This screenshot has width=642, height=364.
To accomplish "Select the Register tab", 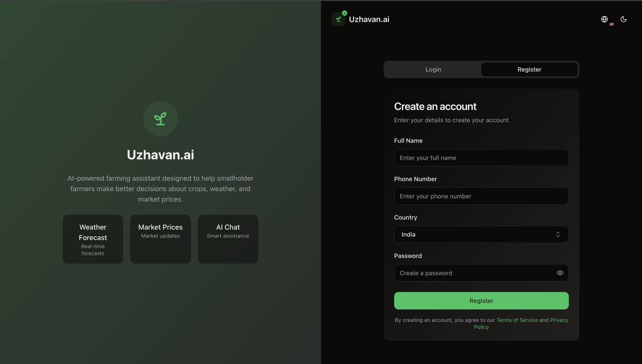I will pos(529,69).
